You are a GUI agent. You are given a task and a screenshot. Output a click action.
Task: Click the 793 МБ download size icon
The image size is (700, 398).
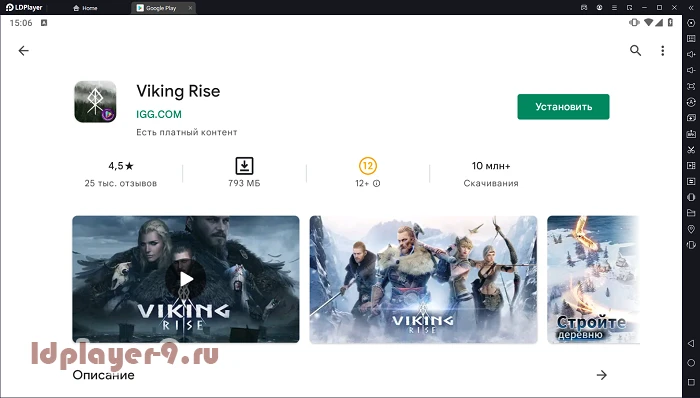244,166
